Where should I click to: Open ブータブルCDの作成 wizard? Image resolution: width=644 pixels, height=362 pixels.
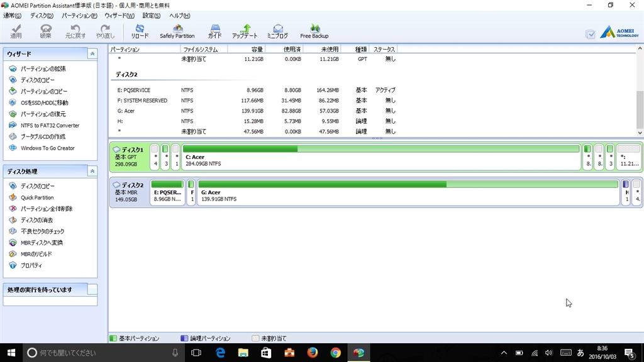(x=43, y=136)
